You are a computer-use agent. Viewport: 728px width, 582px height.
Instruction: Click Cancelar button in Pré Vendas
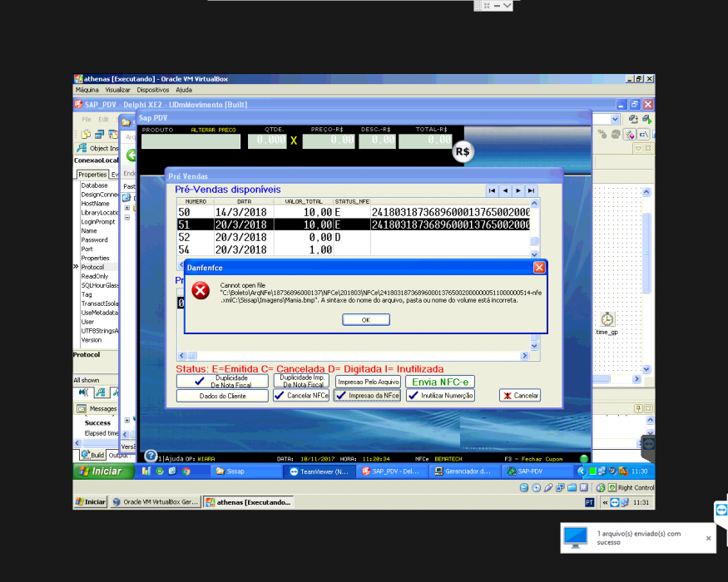[x=520, y=396]
